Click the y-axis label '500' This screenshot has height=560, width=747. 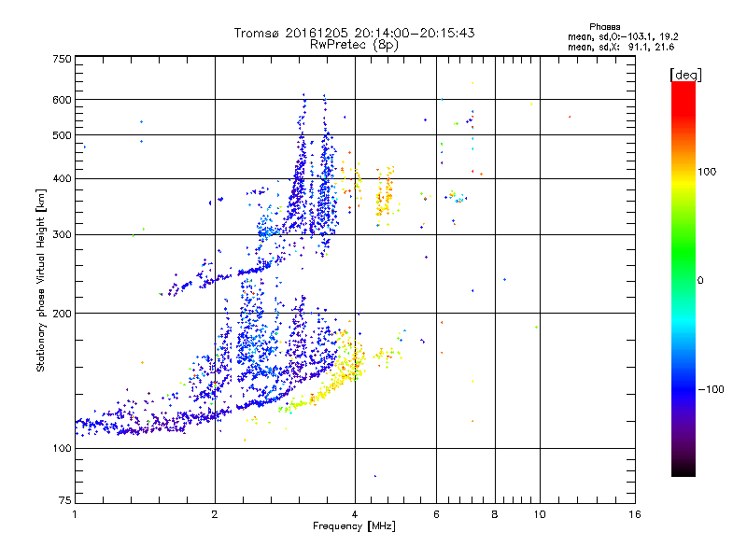click(x=63, y=135)
